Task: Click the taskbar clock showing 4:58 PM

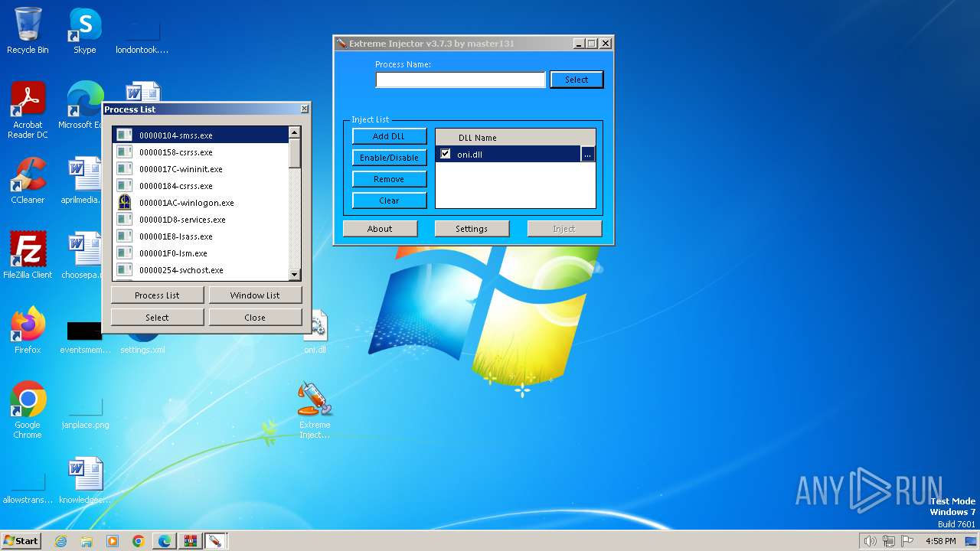Action: [940, 541]
